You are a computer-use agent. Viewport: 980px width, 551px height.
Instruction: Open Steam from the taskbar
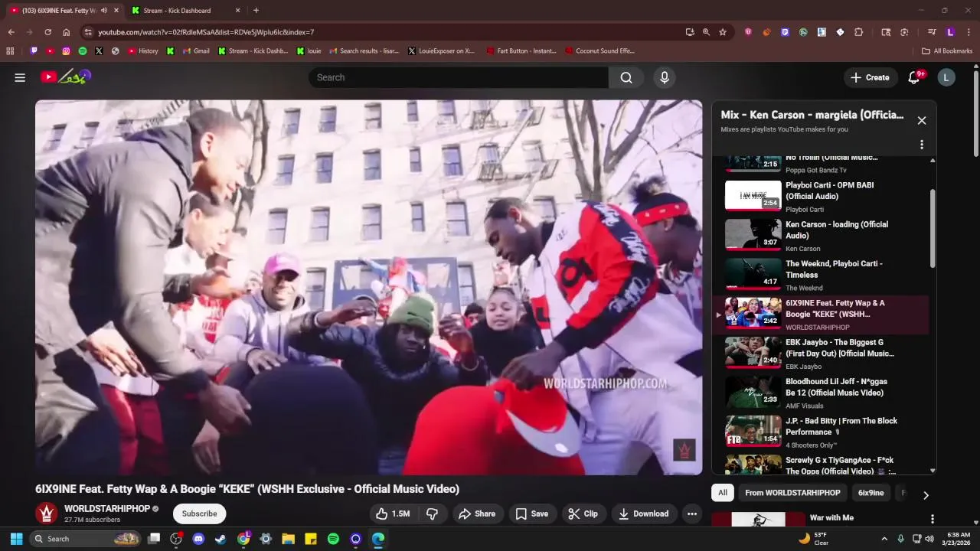click(x=220, y=539)
